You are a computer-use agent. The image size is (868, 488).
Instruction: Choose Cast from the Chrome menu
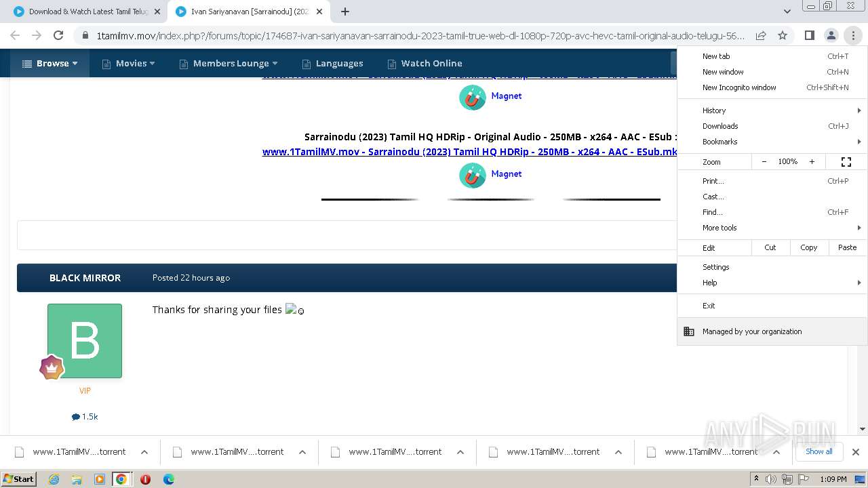coord(772,197)
